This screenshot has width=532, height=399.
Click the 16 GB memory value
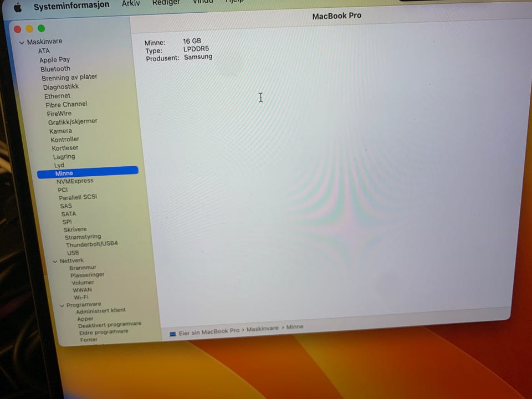point(192,41)
